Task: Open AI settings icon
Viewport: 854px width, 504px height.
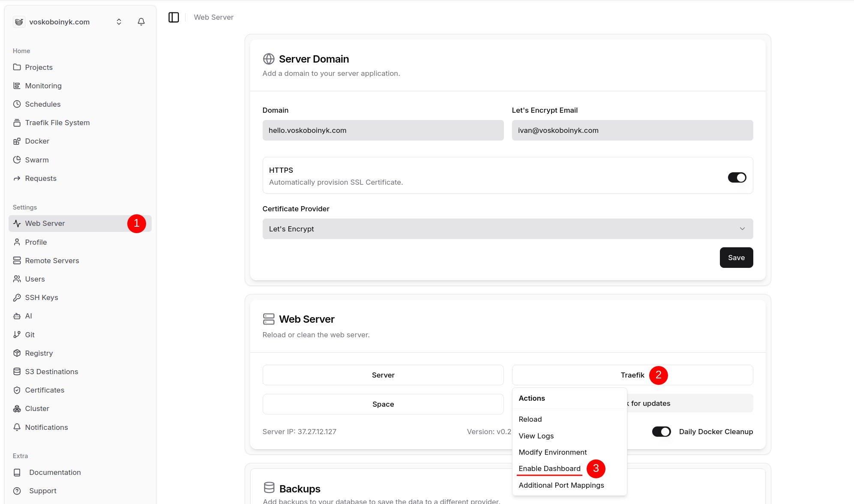Action: (17, 316)
